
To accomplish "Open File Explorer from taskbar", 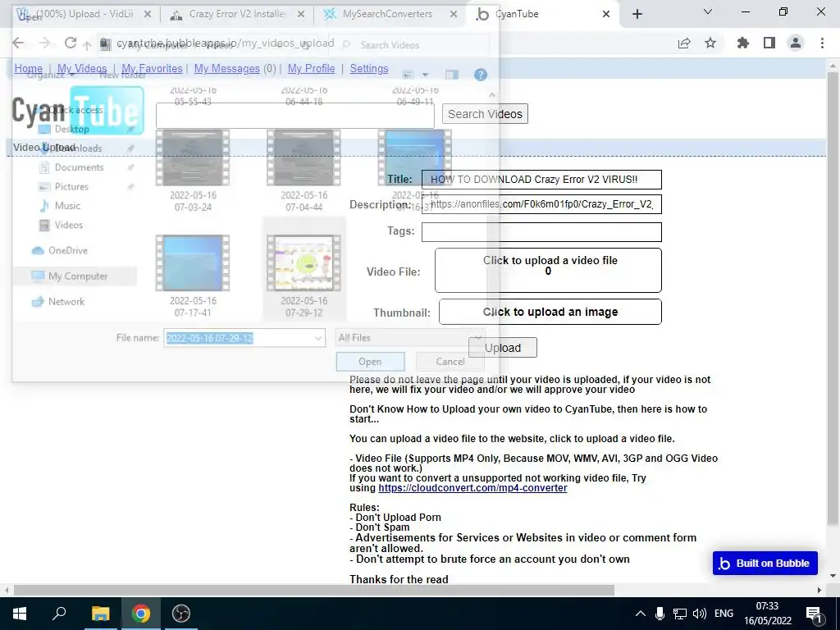I will (x=100, y=614).
